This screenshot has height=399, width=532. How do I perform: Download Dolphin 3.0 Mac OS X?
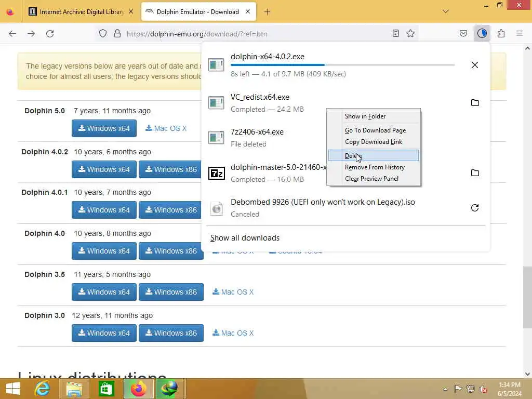(x=233, y=333)
